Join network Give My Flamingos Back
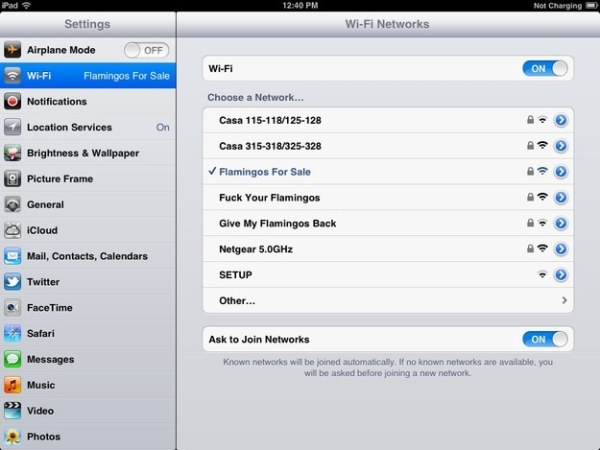The image size is (600, 450). click(388, 223)
